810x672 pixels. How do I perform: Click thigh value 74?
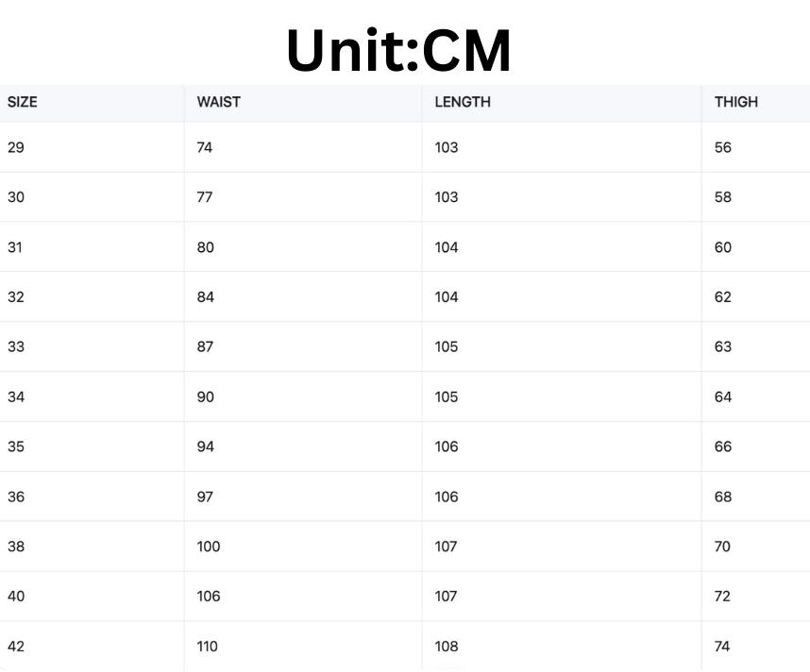pyautogui.click(x=722, y=647)
